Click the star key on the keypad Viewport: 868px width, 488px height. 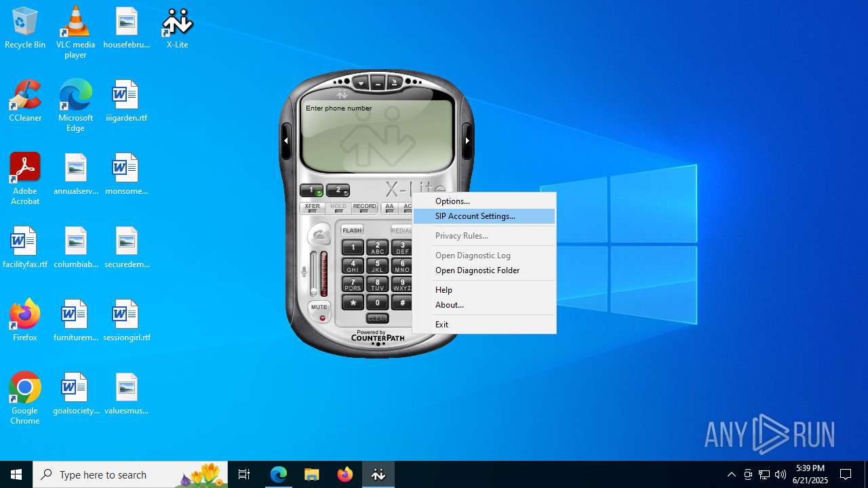point(353,303)
